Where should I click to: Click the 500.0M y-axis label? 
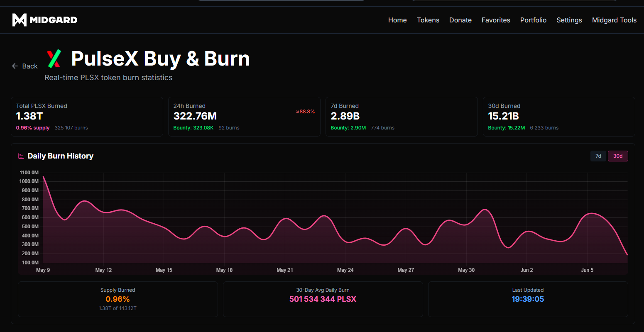[x=30, y=227]
